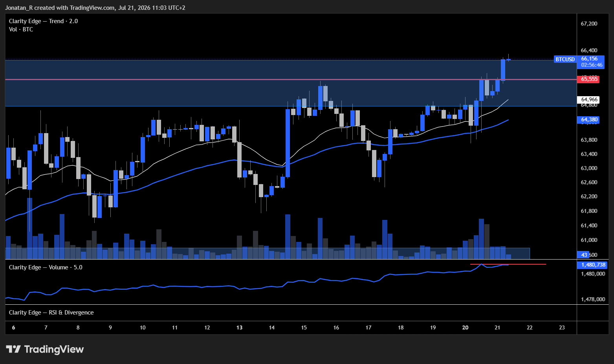Select date 14 on the time axis

[x=272, y=327]
